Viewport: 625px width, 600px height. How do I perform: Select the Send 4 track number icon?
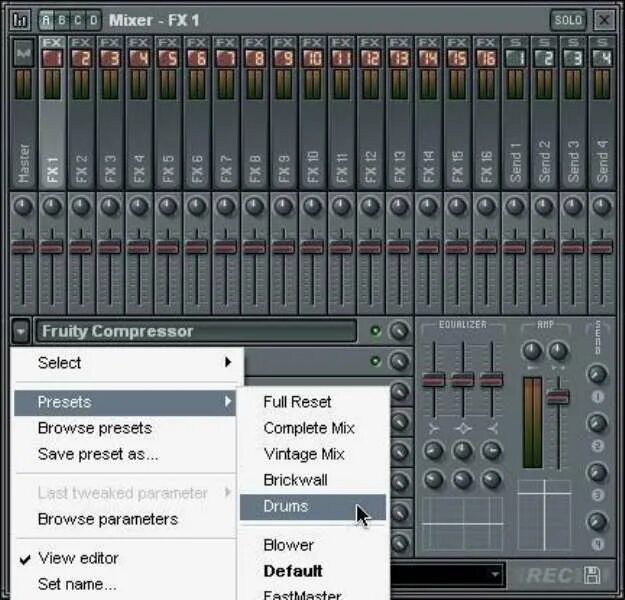pyautogui.click(x=601, y=58)
